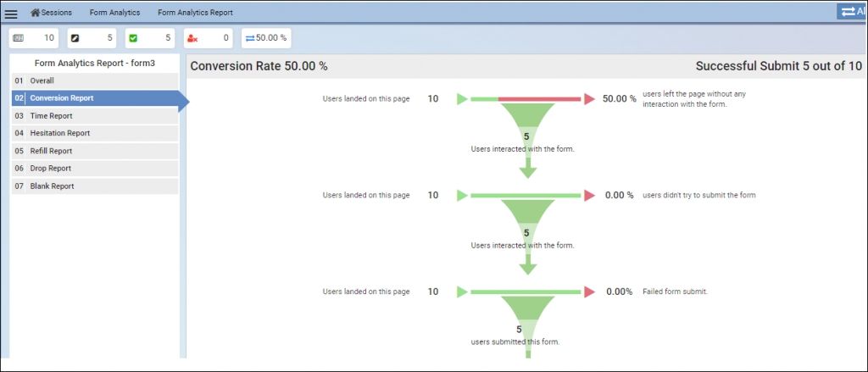Open 07 Blank Report
868x372 pixels.
point(95,186)
